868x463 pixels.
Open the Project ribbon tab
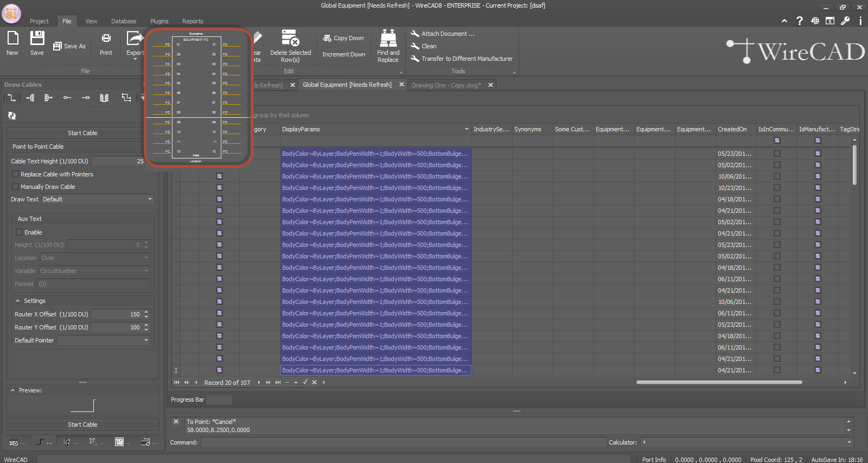[39, 21]
